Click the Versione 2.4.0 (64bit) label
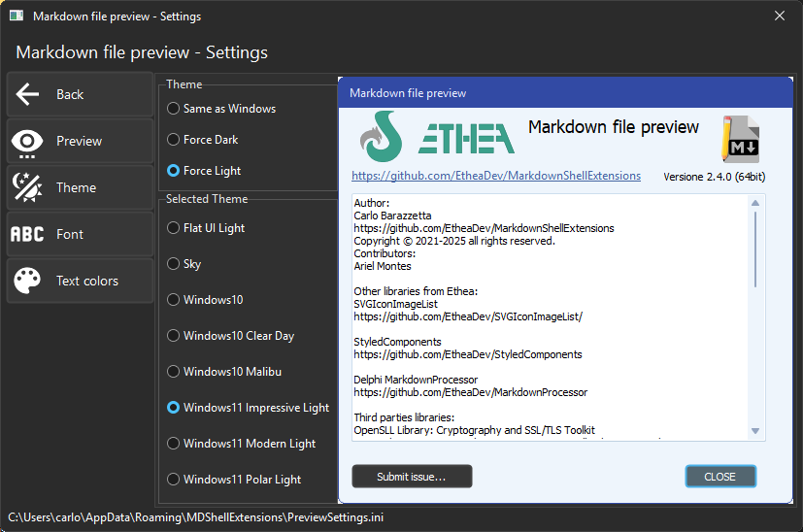The height and width of the screenshot is (532, 803). pyautogui.click(x=714, y=177)
